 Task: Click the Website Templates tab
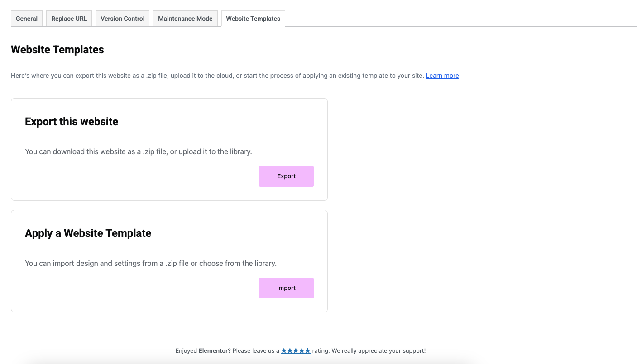pyautogui.click(x=253, y=19)
